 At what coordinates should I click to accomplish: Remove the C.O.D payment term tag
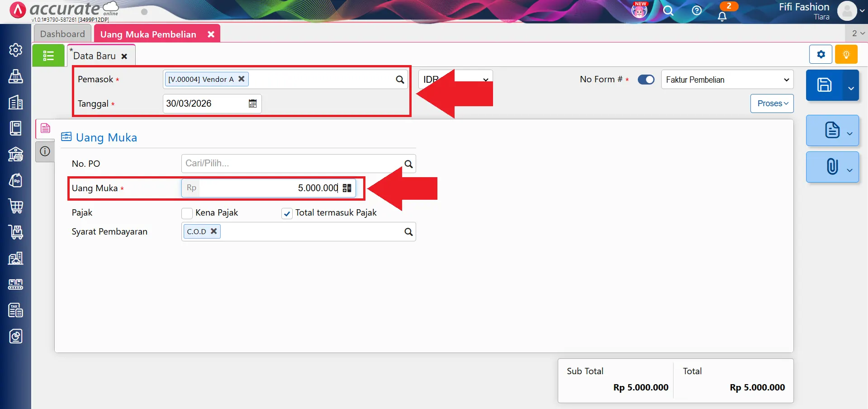[213, 231]
